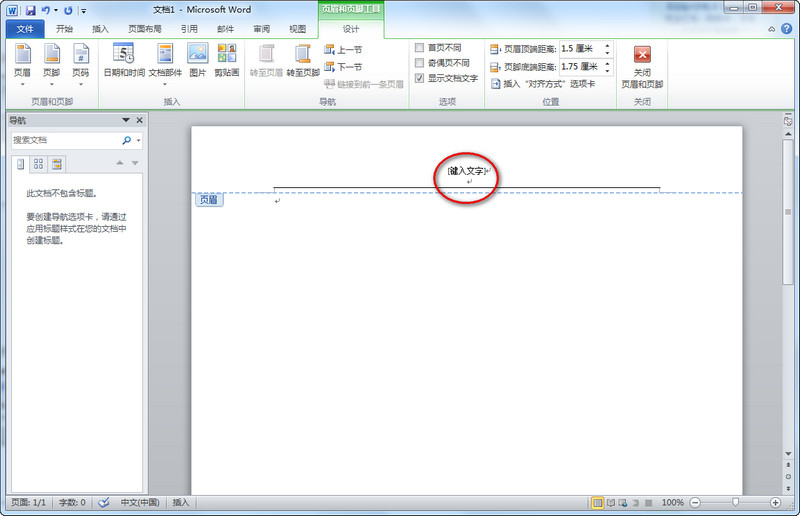Screen dimensions: 800x516
Task: Zoom in with plus button
Action: point(776,503)
